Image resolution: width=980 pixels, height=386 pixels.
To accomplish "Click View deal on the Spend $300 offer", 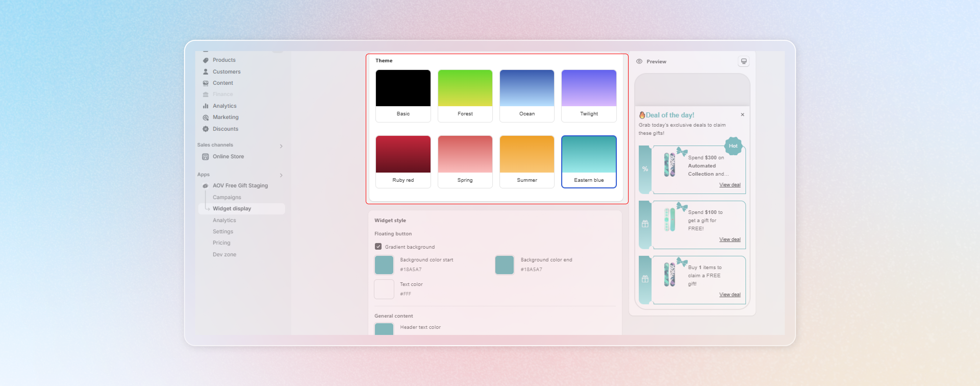I will pos(729,185).
